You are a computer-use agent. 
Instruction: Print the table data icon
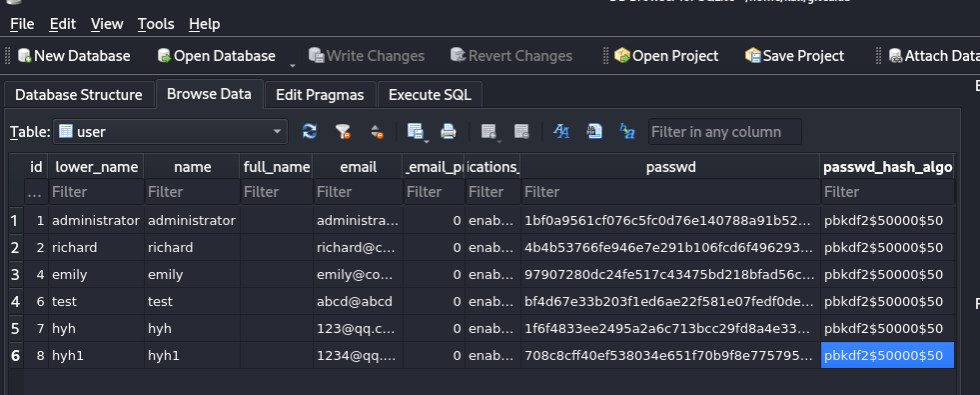point(449,131)
